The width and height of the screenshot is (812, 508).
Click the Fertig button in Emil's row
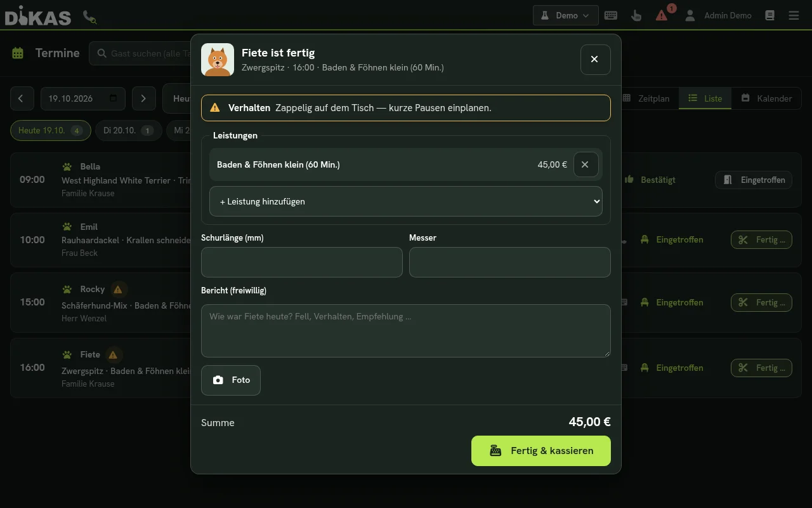[x=761, y=239]
